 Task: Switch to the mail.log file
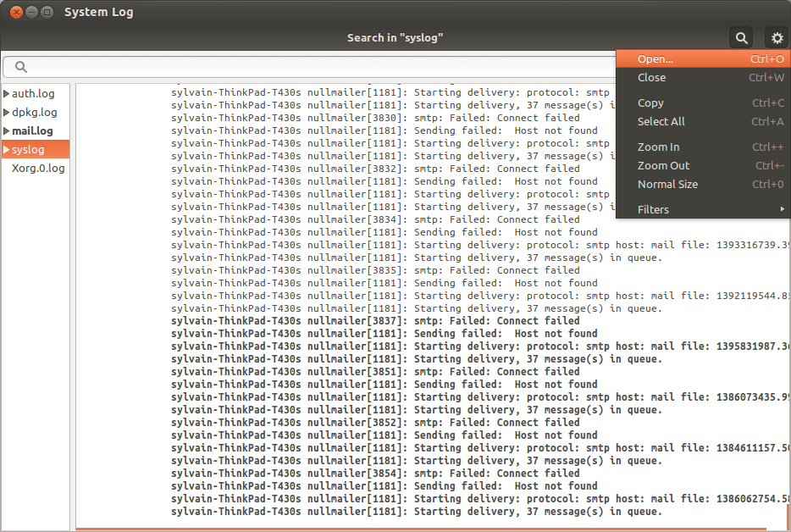point(36,130)
